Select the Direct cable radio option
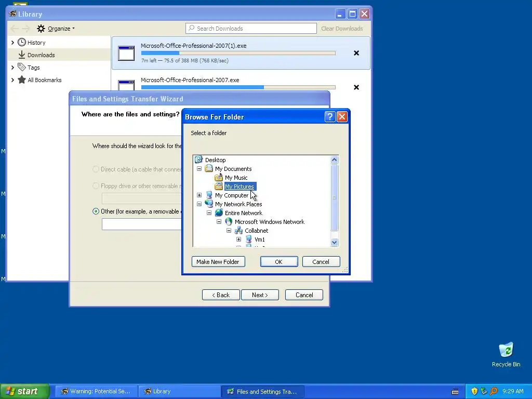This screenshot has height=399, width=532. (x=96, y=169)
